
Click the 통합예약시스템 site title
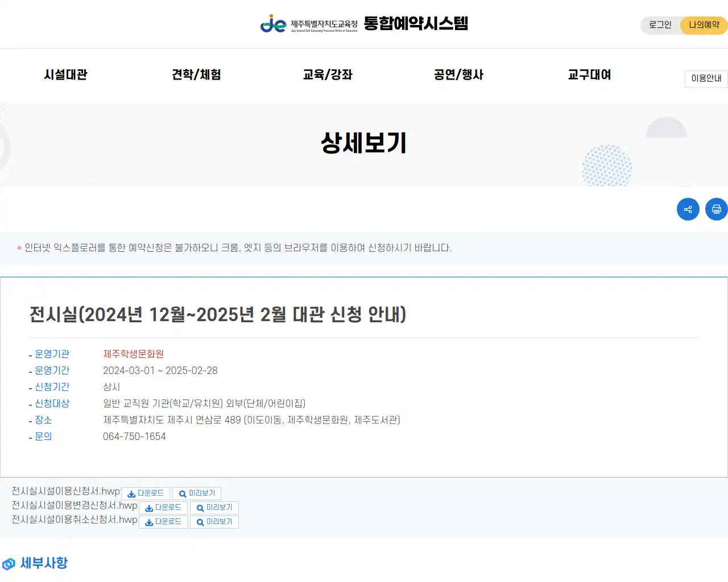pyautogui.click(x=416, y=23)
